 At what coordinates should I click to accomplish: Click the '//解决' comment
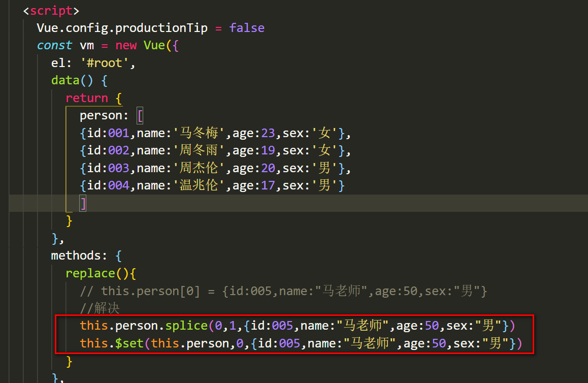(x=100, y=308)
